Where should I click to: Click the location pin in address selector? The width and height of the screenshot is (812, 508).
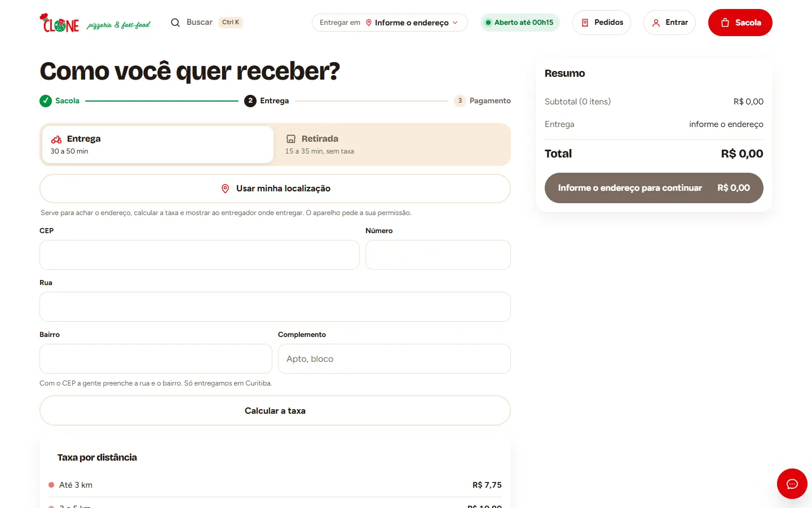point(369,23)
